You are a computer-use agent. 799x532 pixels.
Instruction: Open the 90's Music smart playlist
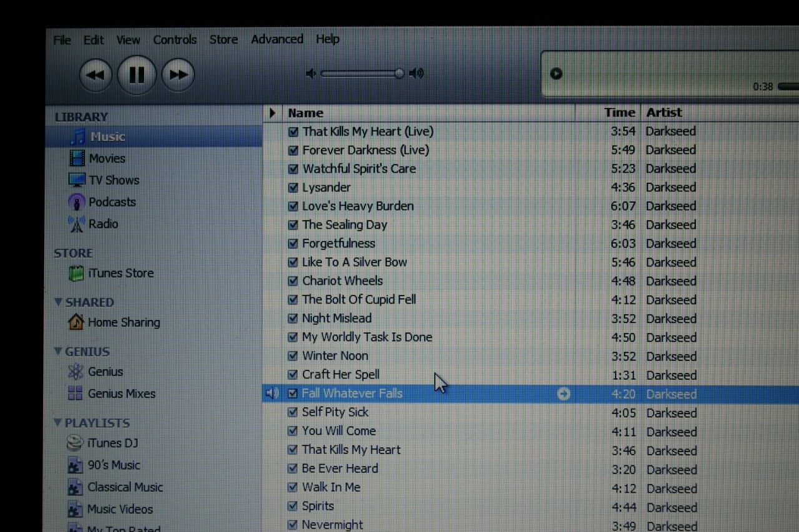pos(104,465)
